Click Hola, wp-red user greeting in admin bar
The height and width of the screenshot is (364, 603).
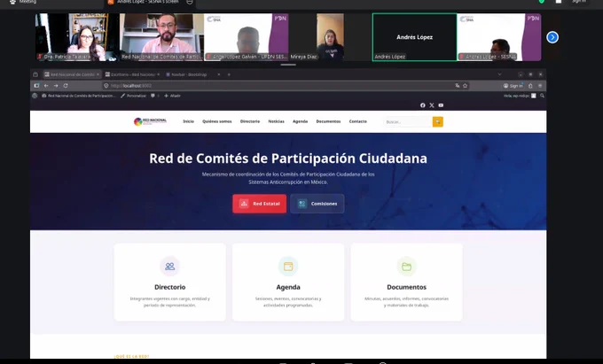pos(520,96)
